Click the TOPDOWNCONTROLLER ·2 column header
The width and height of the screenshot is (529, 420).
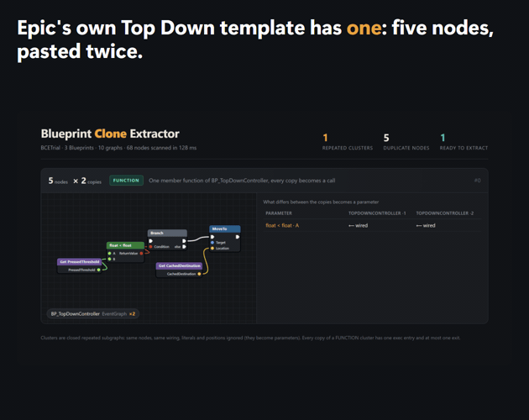click(x=445, y=213)
